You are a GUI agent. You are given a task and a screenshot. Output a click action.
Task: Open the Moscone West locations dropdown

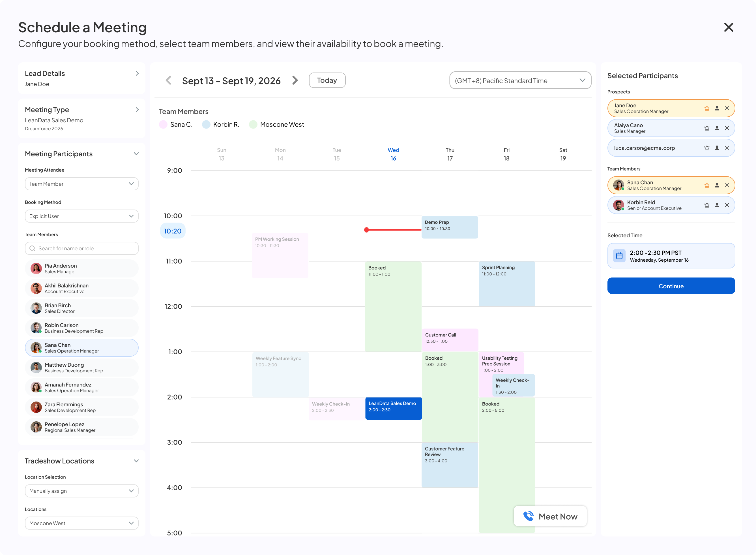pyautogui.click(x=81, y=523)
